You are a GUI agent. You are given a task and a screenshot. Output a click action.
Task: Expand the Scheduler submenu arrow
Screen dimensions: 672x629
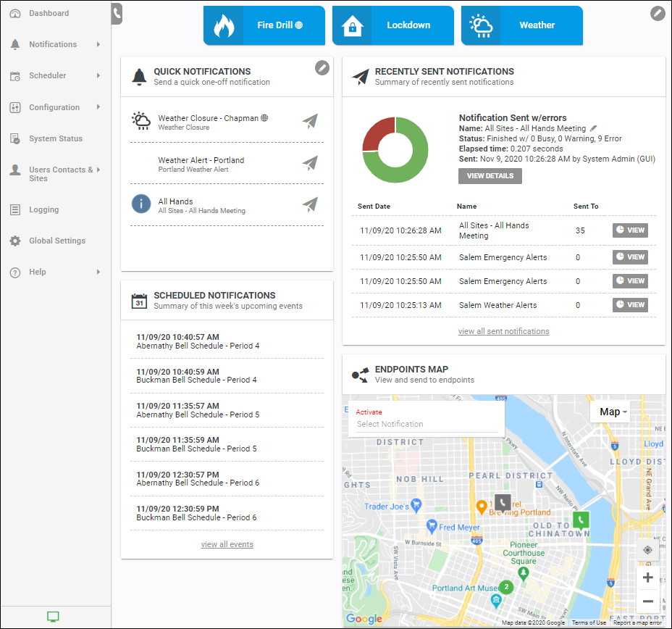98,75
